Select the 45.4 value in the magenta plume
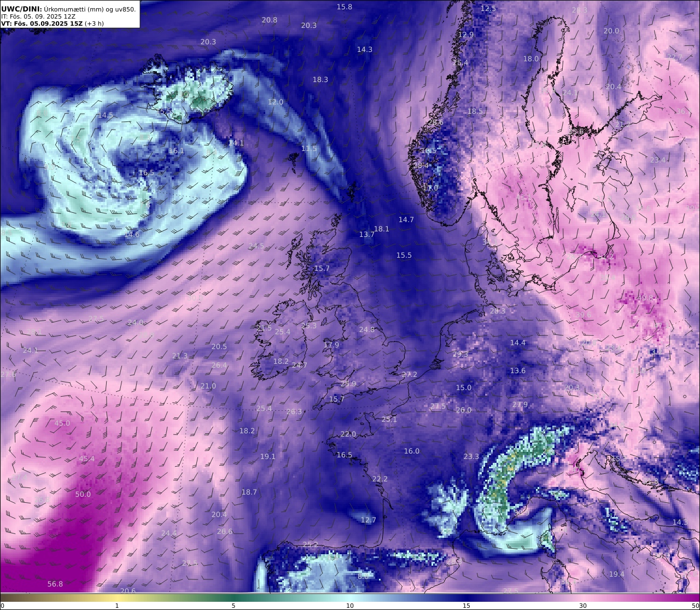Viewport: 700px width, 610px height. point(87,459)
